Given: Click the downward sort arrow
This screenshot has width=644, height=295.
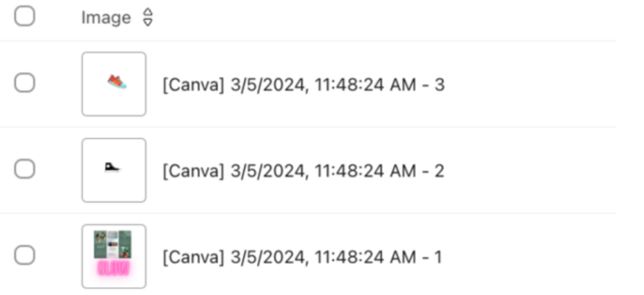Looking at the screenshot, I should click(x=148, y=23).
